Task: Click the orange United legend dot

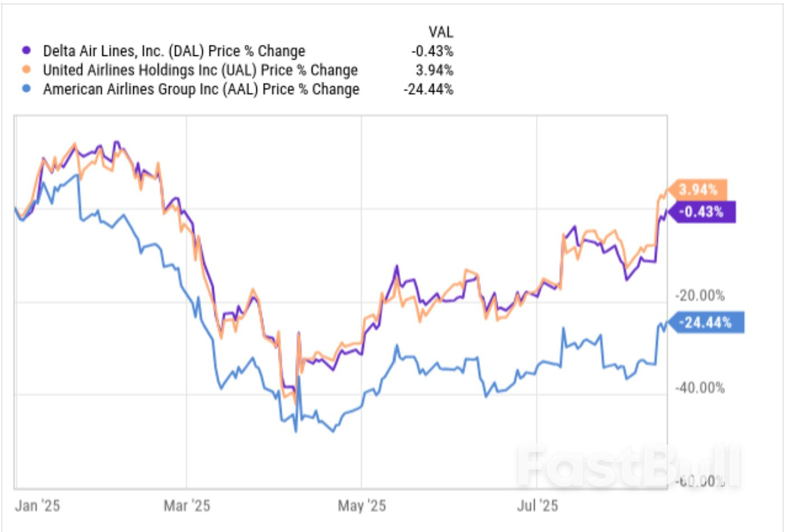Action: [26, 70]
